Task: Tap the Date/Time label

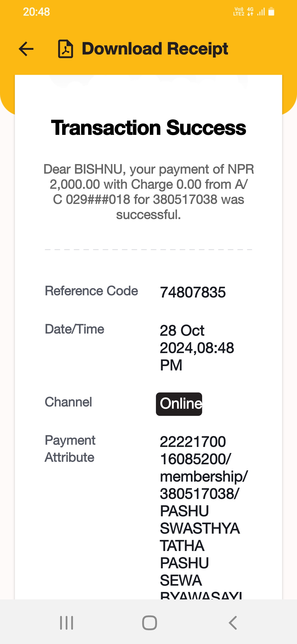Action: (75, 329)
